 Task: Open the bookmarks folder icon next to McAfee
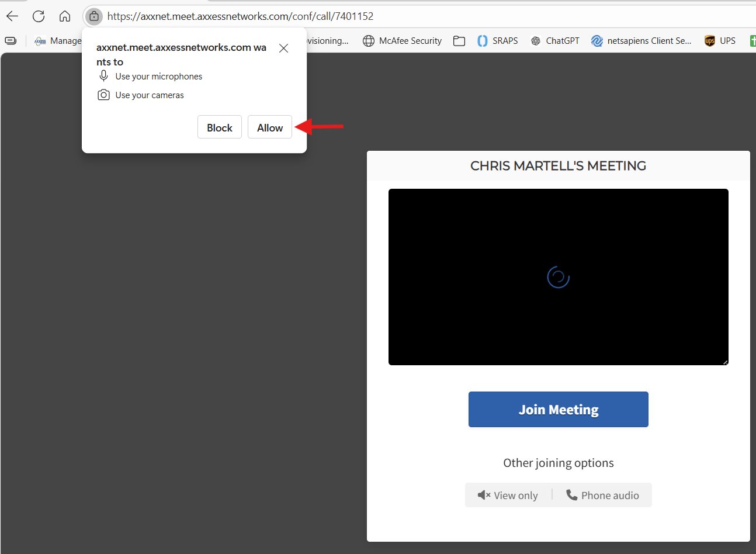pyautogui.click(x=459, y=41)
